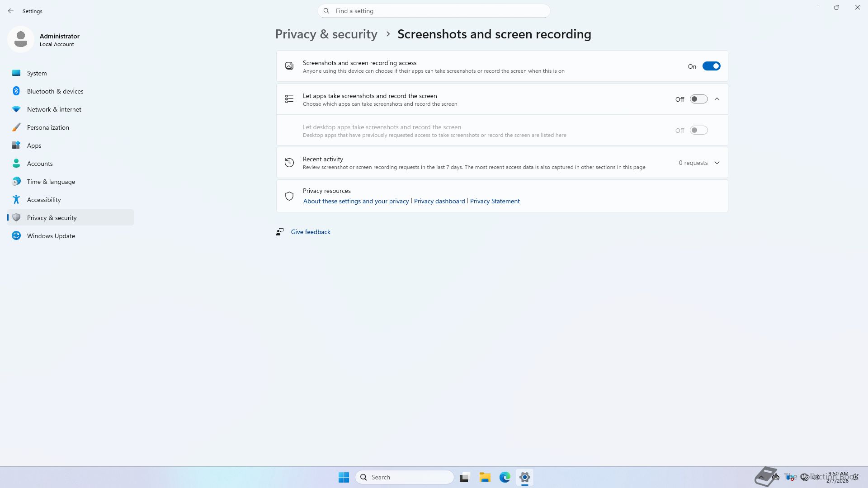Click the Personalization paintbrush icon
This screenshot has height=488, width=868.
click(x=16, y=127)
